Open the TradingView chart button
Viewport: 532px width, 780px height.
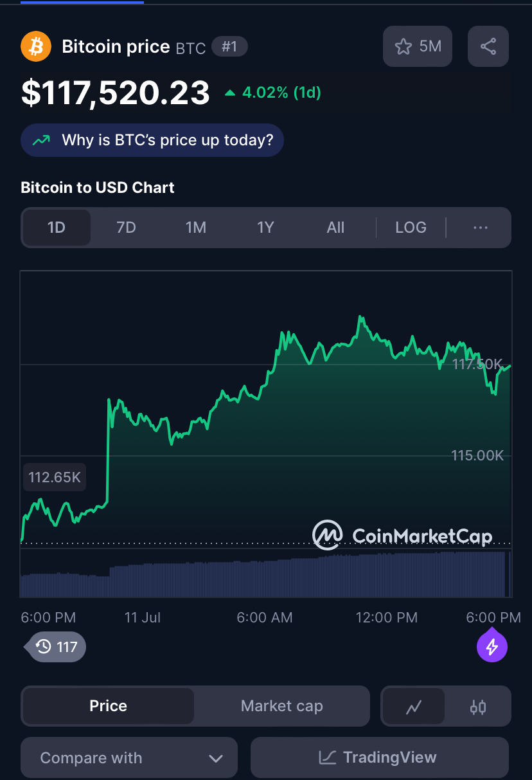[x=380, y=757]
